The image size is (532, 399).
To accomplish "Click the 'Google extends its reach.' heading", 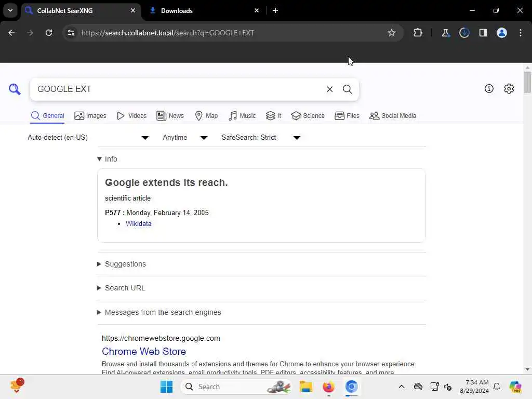I will coord(166,182).
